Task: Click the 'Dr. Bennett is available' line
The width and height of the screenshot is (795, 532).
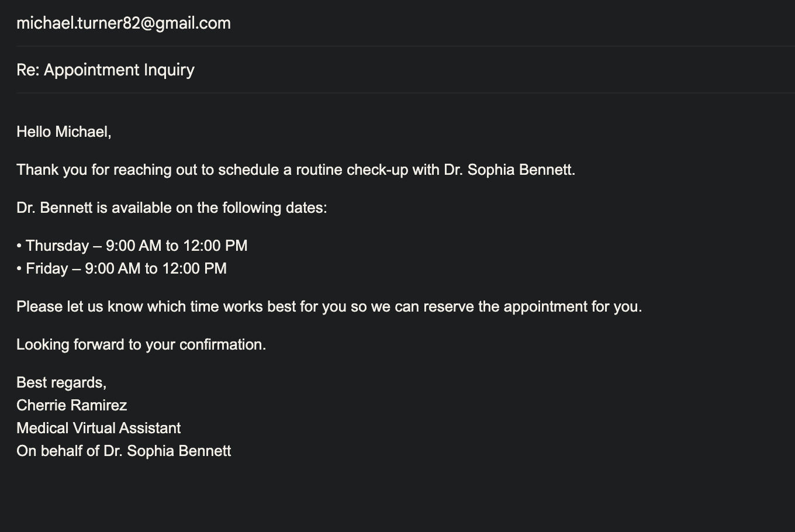Action: (x=171, y=208)
